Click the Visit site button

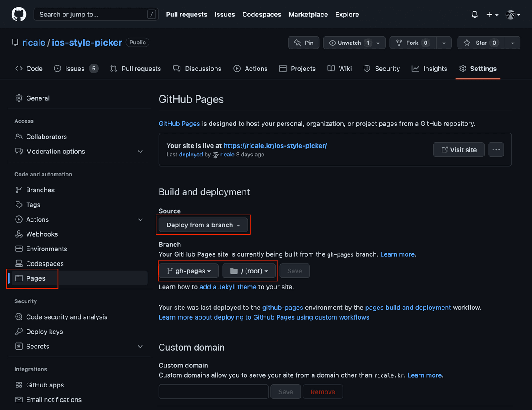click(x=459, y=150)
